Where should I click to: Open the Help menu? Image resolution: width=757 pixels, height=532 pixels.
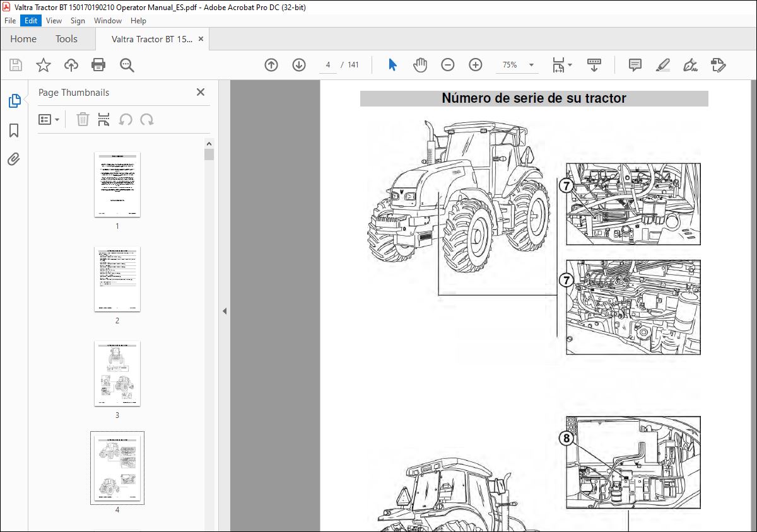point(138,21)
